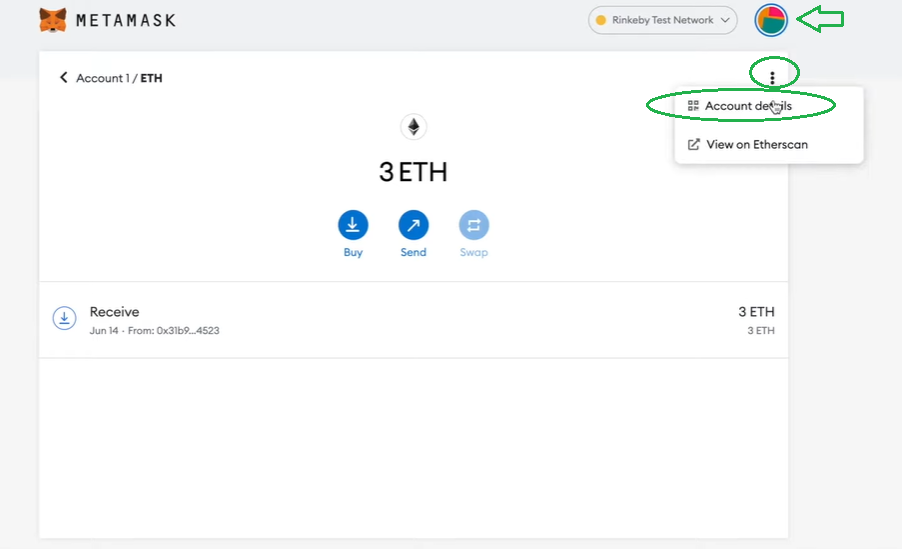This screenshot has height=549, width=902.
Task: Open the Rinkeby Test Network dropdown
Action: click(x=663, y=20)
